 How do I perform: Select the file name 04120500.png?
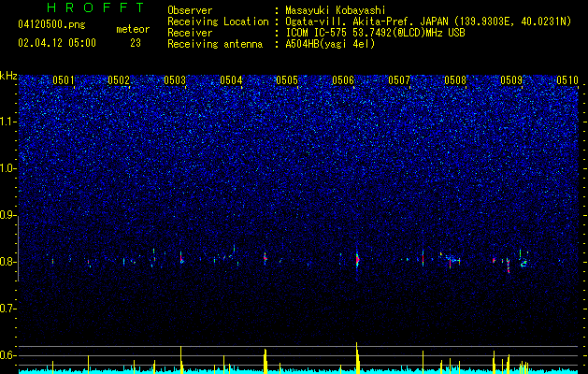[x=51, y=24]
